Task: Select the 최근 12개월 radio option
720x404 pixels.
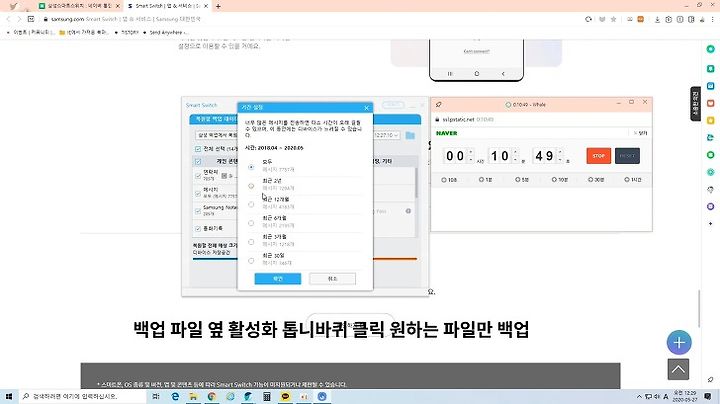Action: coord(251,204)
